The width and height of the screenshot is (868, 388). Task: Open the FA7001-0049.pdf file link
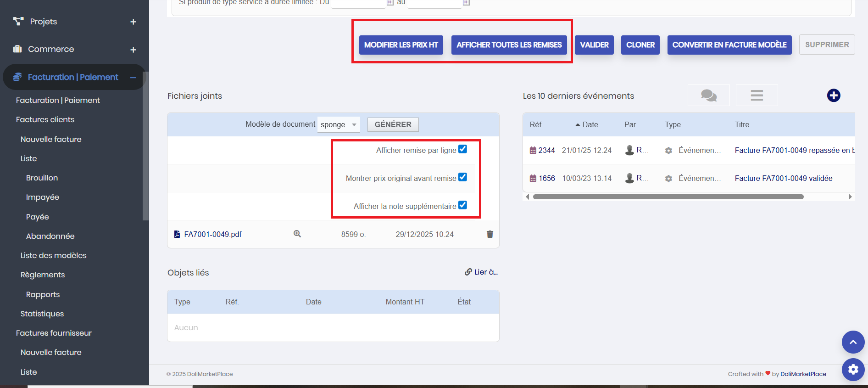pos(213,234)
